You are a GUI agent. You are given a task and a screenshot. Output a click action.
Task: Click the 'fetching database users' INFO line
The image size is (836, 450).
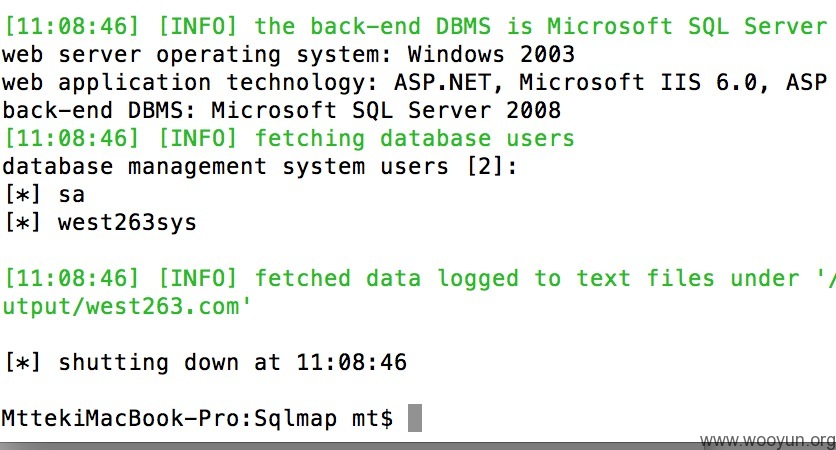click(x=289, y=139)
